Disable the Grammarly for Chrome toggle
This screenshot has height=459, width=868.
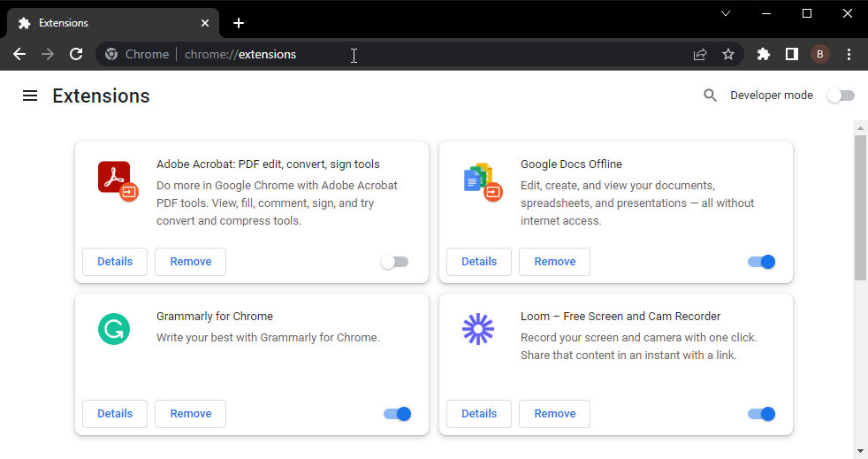point(398,414)
